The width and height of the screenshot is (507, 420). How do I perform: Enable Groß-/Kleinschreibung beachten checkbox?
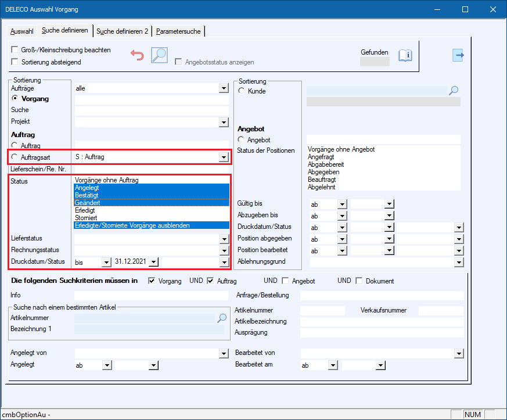[x=15, y=50]
